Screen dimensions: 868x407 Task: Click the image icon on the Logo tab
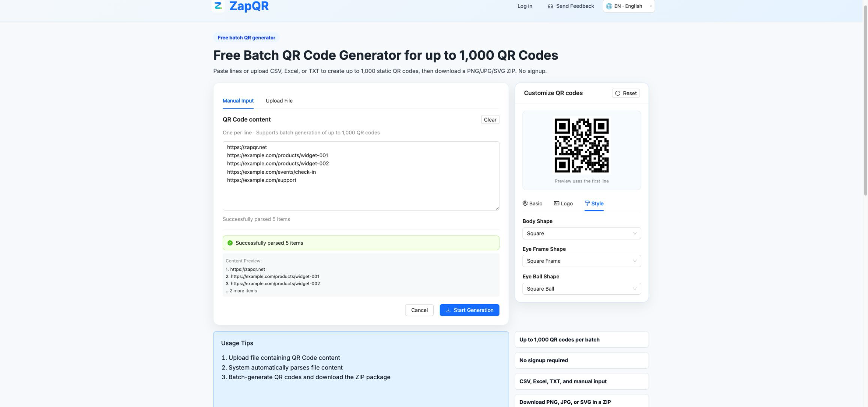tap(556, 203)
